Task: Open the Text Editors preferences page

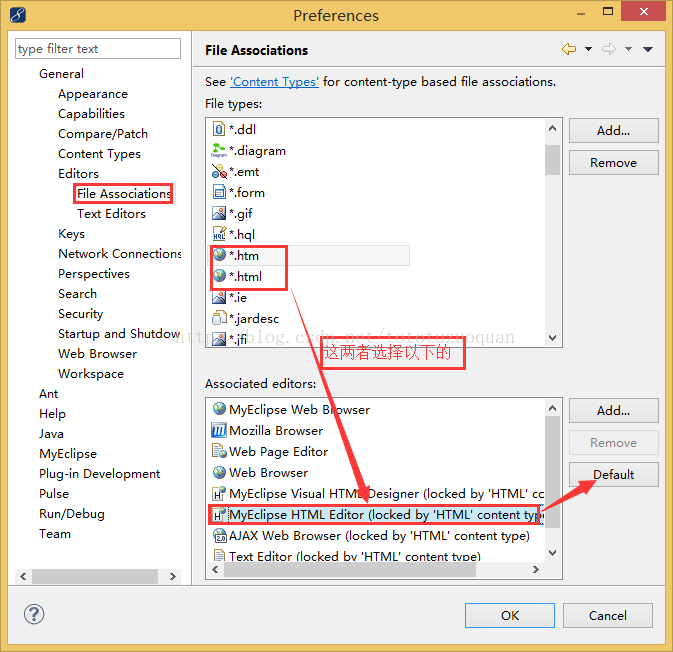Action: click(x=111, y=213)
